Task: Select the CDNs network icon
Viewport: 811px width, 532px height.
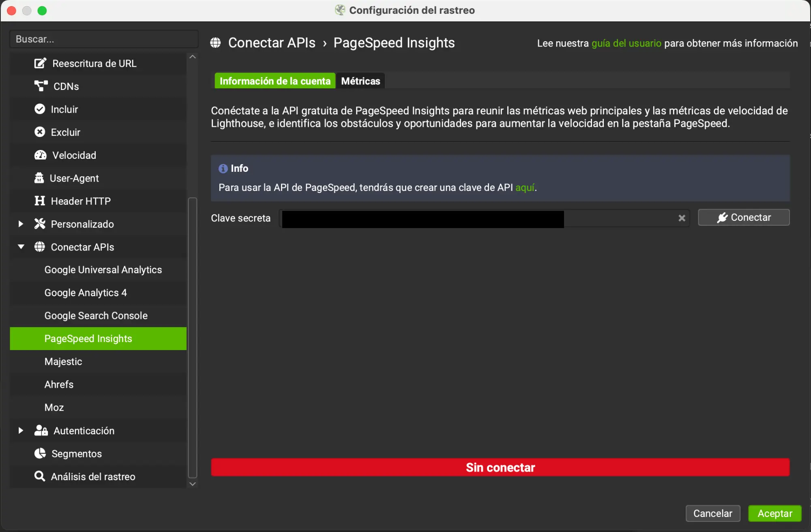Action: pos(41,86)
